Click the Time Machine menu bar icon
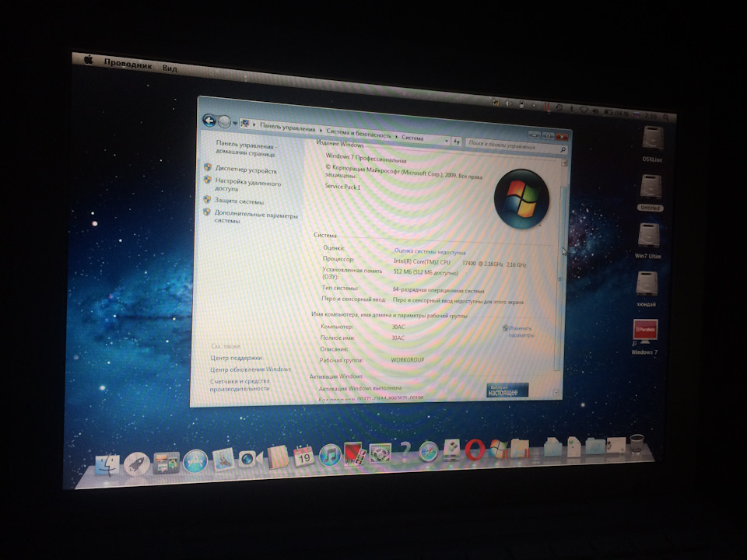Screen dimensions: 747x560 [559, 107]
